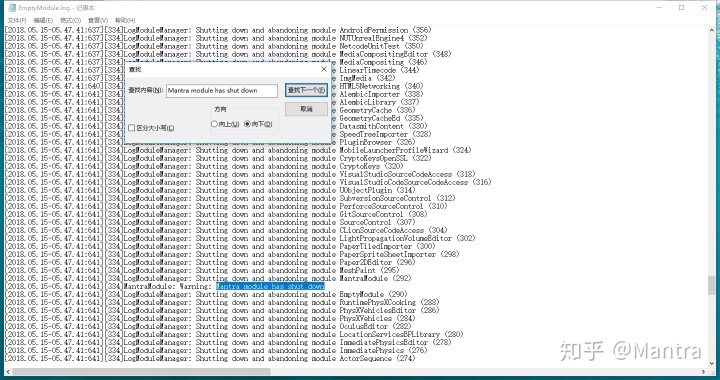The height and width of the screenshot is (380, 720).
Task: Click the NUTUnrealEngine4 (352) log line
Action: coord(216,38)
